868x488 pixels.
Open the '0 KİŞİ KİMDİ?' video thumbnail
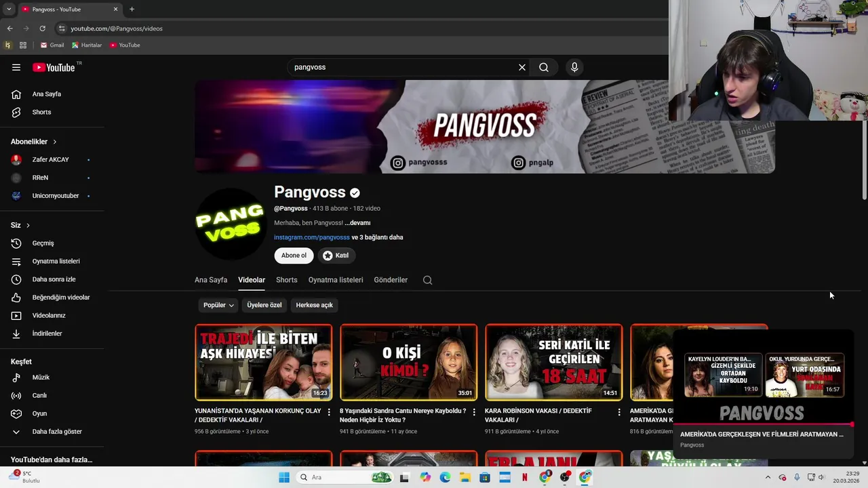pyautogui.click(x=409, y=362)
